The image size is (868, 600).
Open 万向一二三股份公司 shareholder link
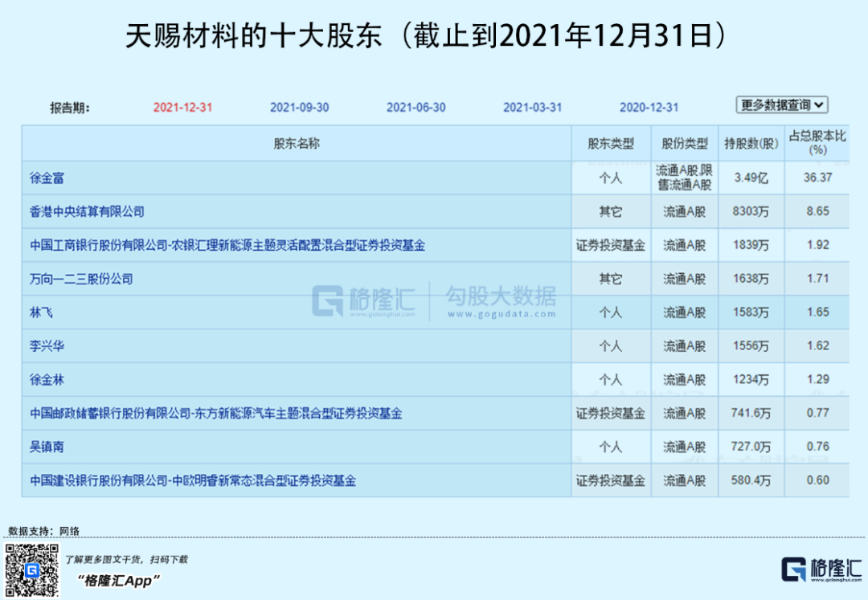[81, 280]
